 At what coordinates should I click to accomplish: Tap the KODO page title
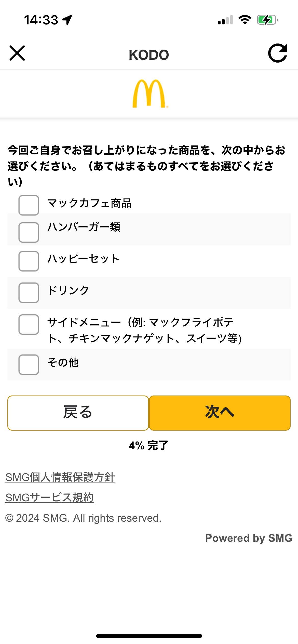[x=149, y=55]
